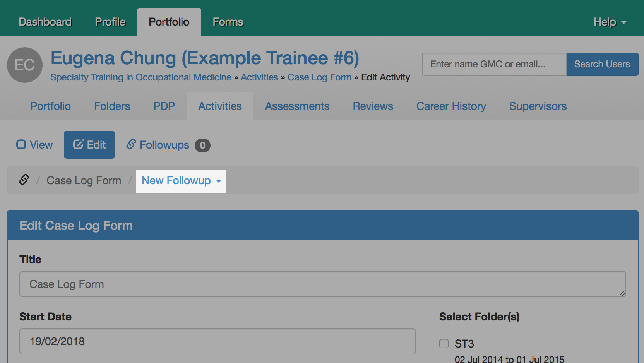644x363 pixels.
Task: Select the top Portfolio tab
Action: coord(169,22)
